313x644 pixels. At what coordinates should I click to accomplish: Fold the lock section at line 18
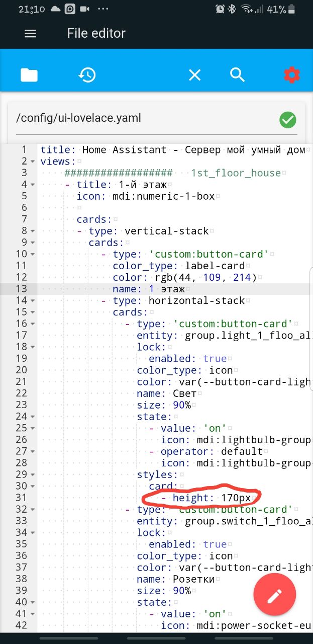[x=33, y=347]
